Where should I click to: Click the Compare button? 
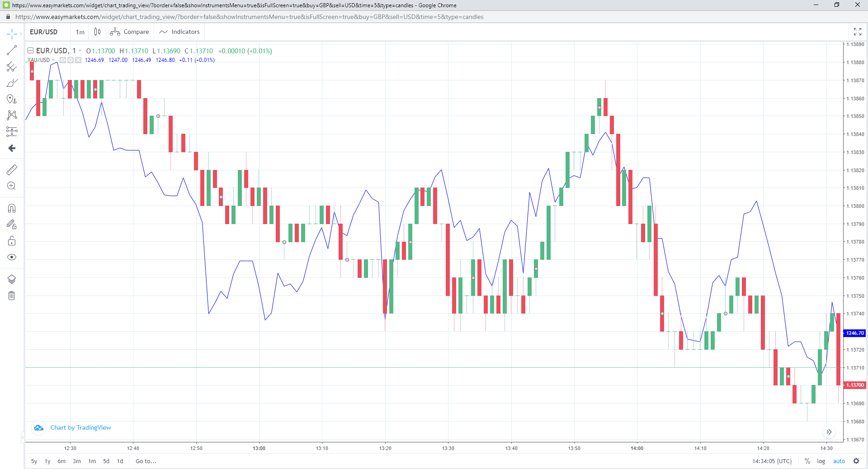pos(130,32)
